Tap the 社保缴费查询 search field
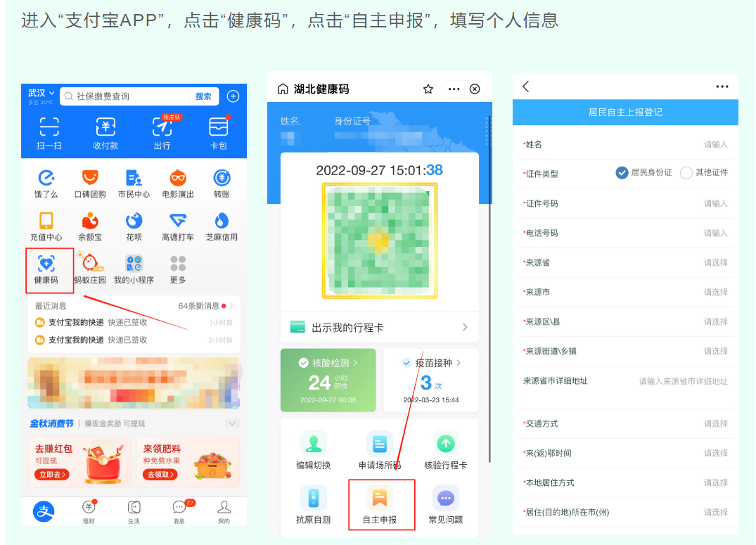 [x=124, y=96]
